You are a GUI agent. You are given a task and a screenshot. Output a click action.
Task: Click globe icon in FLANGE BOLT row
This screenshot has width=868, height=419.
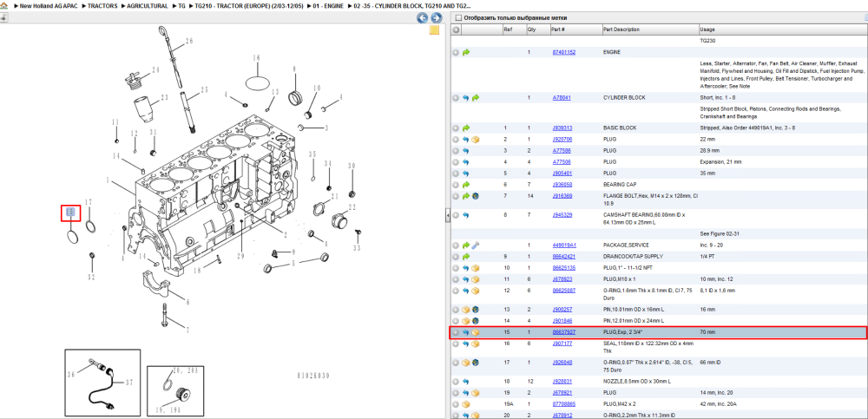click(475, 196)
